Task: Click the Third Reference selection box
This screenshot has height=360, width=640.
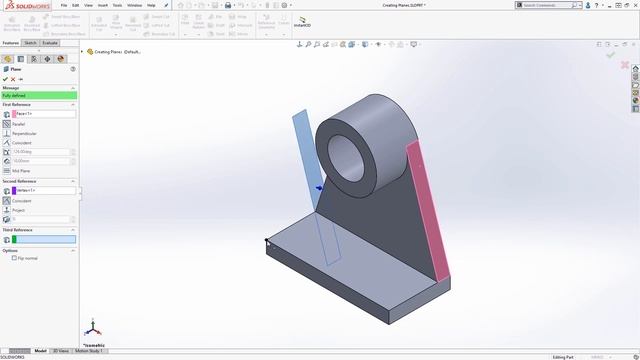Action: (x=44, y=240)
